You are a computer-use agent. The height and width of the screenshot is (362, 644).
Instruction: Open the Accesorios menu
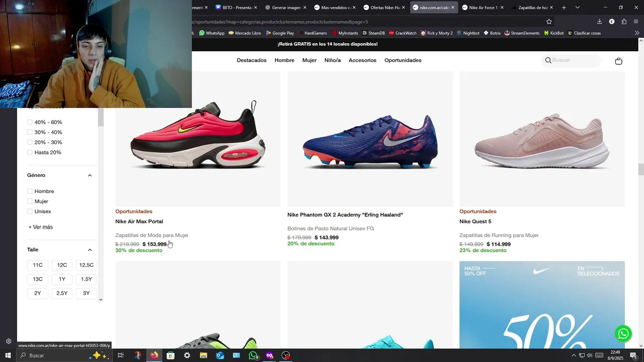(362, 60)
